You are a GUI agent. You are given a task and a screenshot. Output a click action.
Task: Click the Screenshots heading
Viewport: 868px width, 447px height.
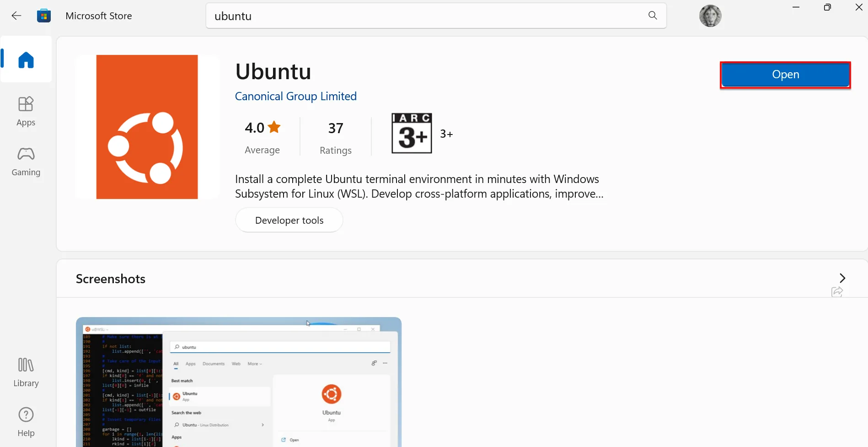(x=111, y=279)
